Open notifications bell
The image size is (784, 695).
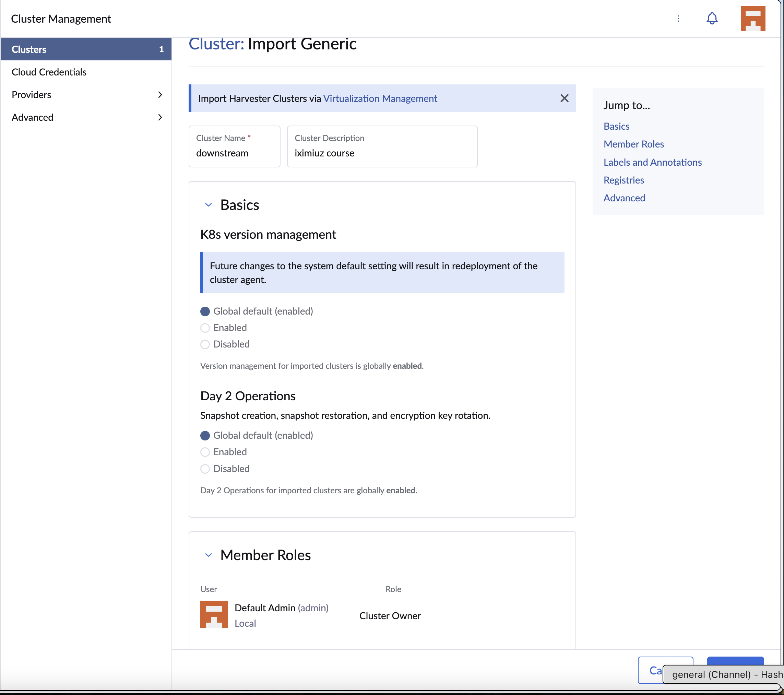[x=712, y=19]
